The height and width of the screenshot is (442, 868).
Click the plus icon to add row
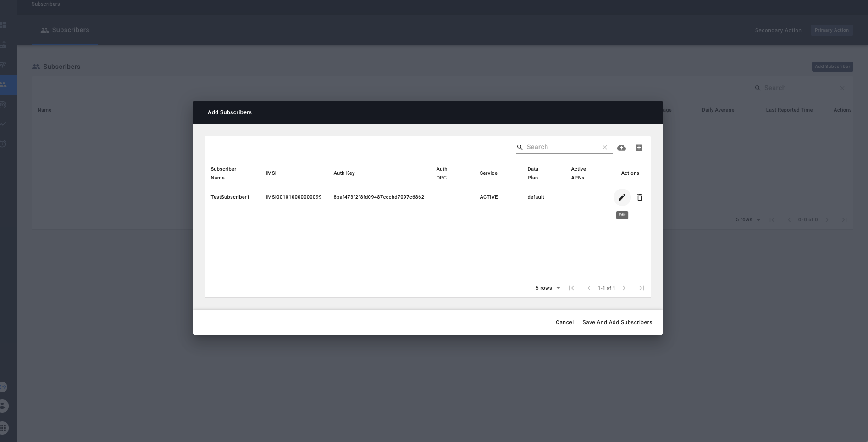point(639,147)
